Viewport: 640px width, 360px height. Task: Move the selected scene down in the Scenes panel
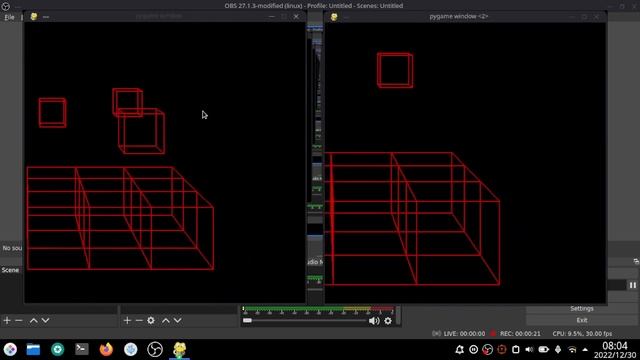pos(46,321)
